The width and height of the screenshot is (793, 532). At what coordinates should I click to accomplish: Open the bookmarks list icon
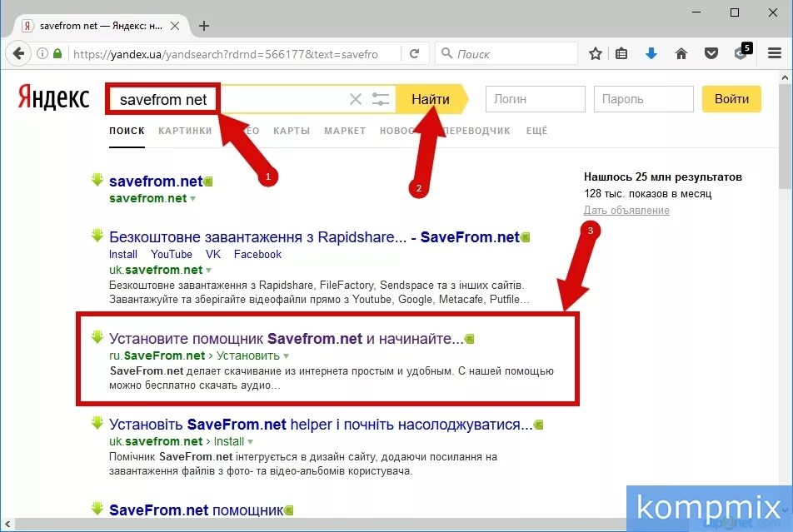pos(621,53)
